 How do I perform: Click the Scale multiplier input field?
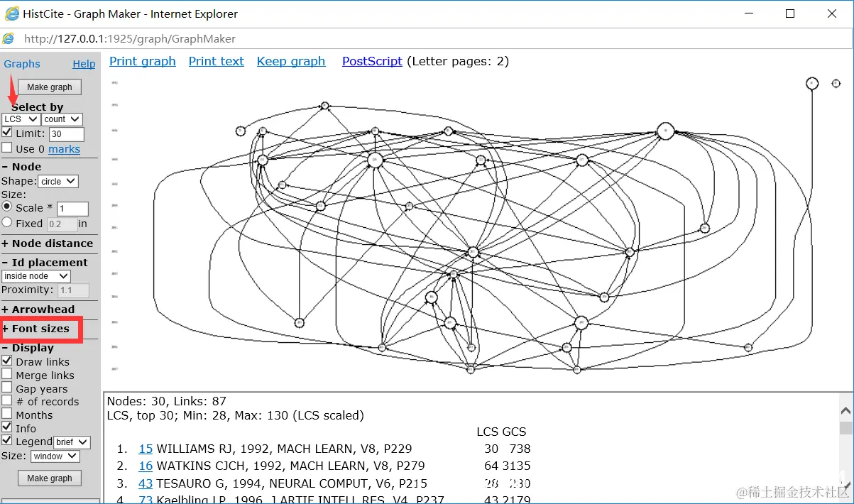(x=72, y=209)
